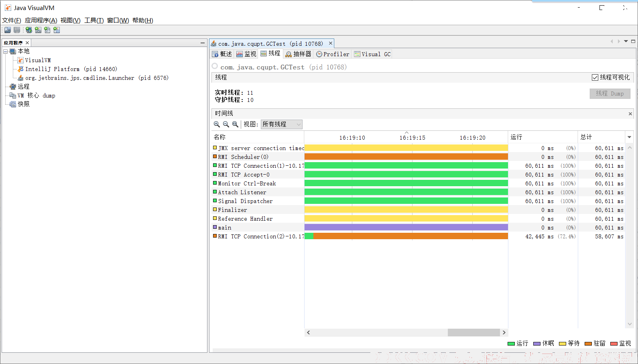Sort by the 运行 column header
Screen dimensions: 638x364
tap(543, 137)
